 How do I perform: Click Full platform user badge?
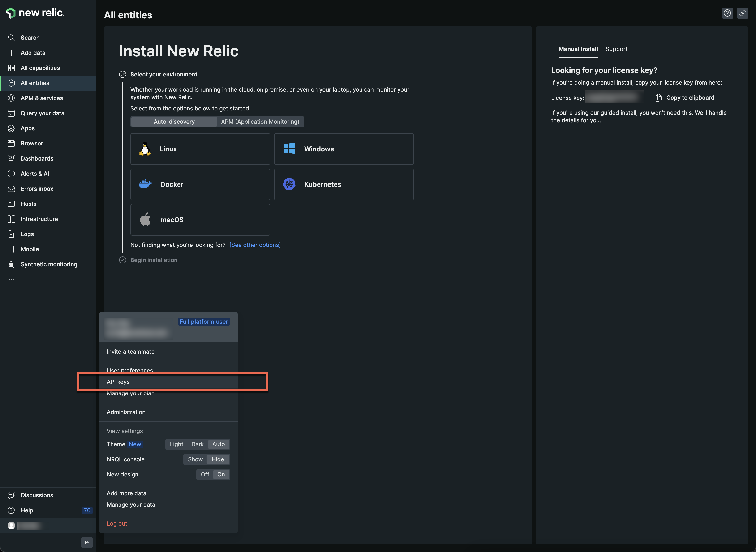coord(204,322)
